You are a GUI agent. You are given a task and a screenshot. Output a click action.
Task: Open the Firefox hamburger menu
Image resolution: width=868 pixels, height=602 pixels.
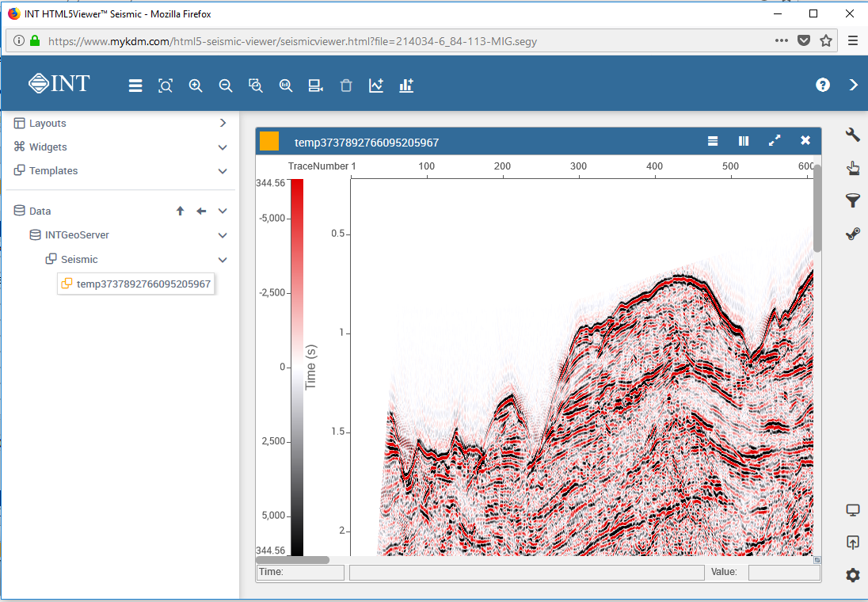coord(853,40)
